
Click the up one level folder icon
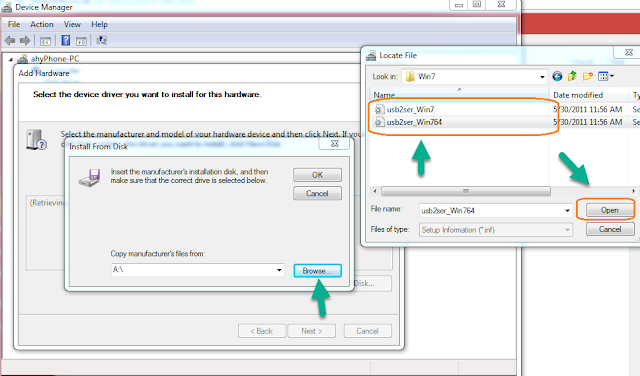point(572,76)
